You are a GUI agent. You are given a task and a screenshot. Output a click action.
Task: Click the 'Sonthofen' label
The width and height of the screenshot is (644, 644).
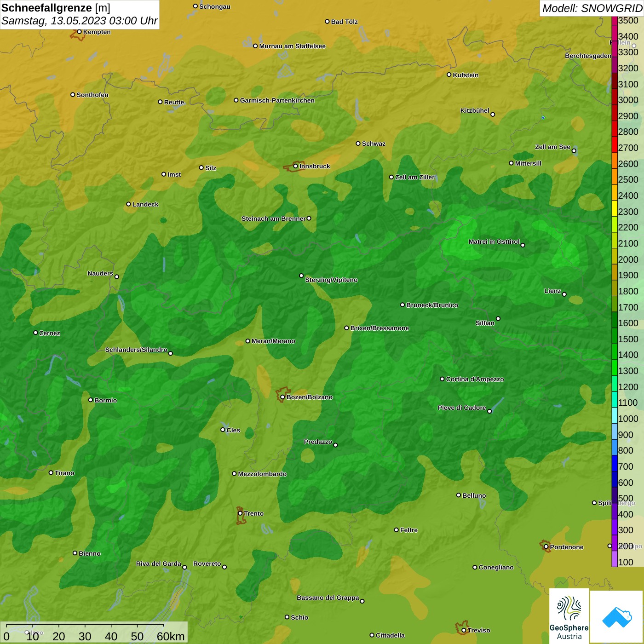coord(92,95)
